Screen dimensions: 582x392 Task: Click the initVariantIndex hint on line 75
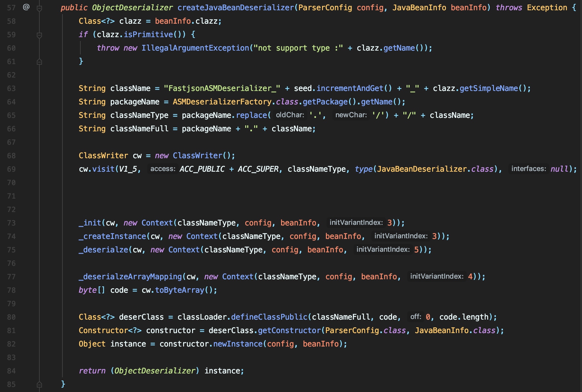point(383,249)
